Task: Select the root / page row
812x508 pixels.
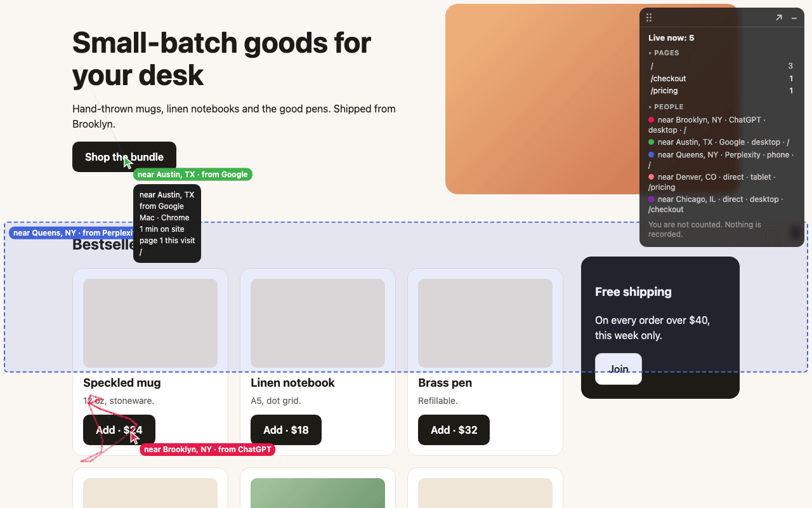Action: [722, 66]
